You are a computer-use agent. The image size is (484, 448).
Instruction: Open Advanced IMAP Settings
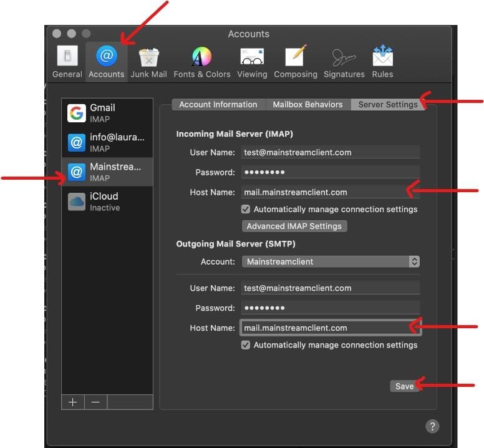[x=294, y=226]
